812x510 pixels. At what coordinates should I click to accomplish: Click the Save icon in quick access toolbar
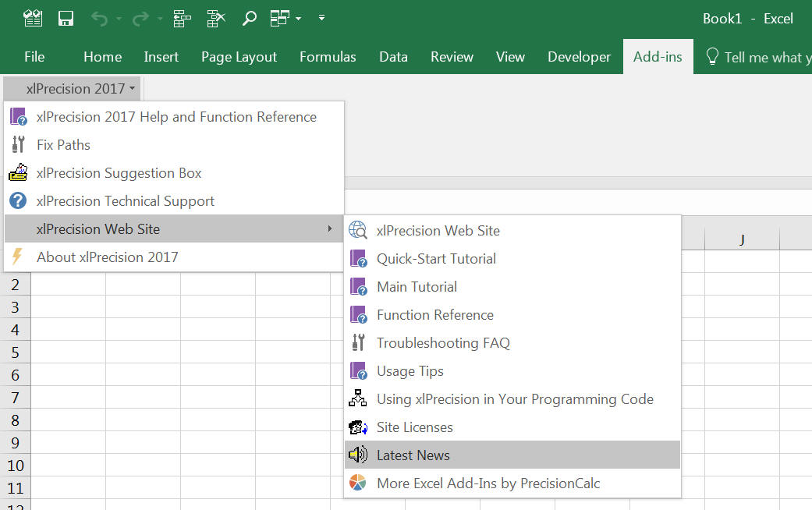pyautogui.click(x=66, y=19)
